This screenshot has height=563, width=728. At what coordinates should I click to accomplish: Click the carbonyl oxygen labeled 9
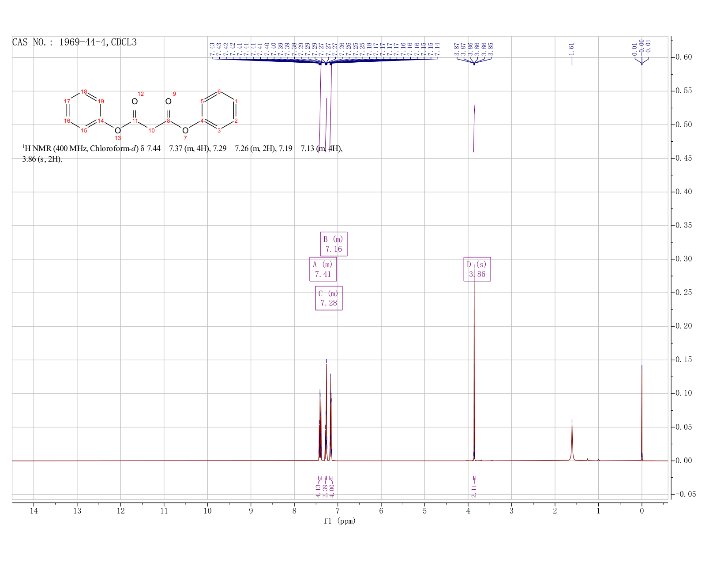(x=168, y=102)
